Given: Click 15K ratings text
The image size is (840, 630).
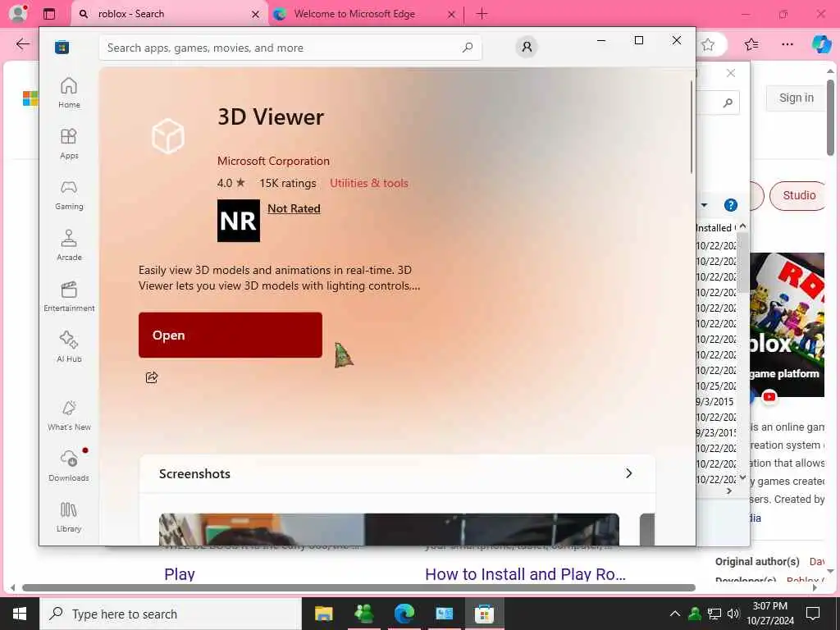Looking at the screenshot, I should click(288, 183).
